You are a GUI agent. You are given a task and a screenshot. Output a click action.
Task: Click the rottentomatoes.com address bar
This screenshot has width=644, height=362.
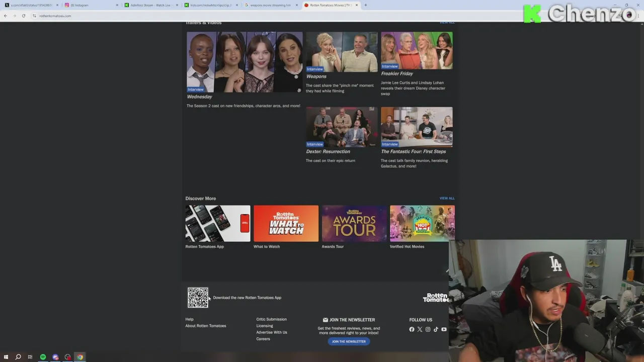[55, 16]
